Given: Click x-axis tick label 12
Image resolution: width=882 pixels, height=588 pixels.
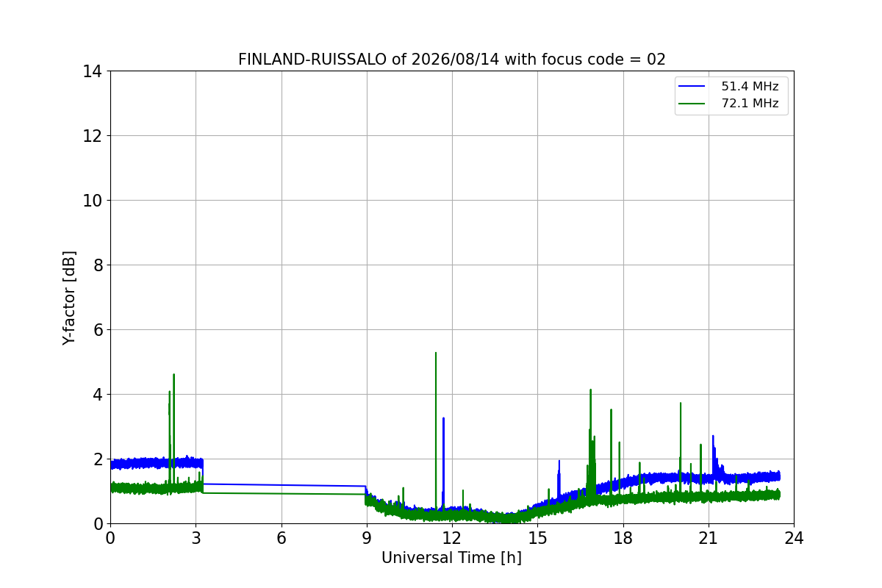Looking at the screenshot, I should pos(452,538).
